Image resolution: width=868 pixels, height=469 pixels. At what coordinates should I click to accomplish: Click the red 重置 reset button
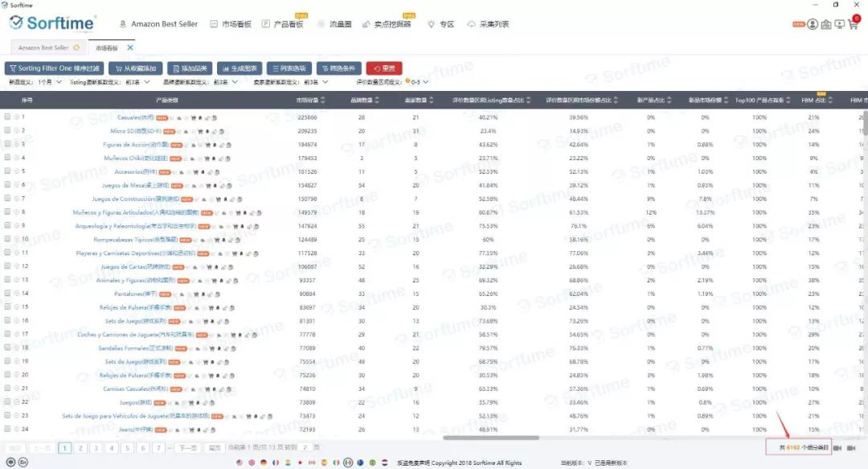[383, 68]
